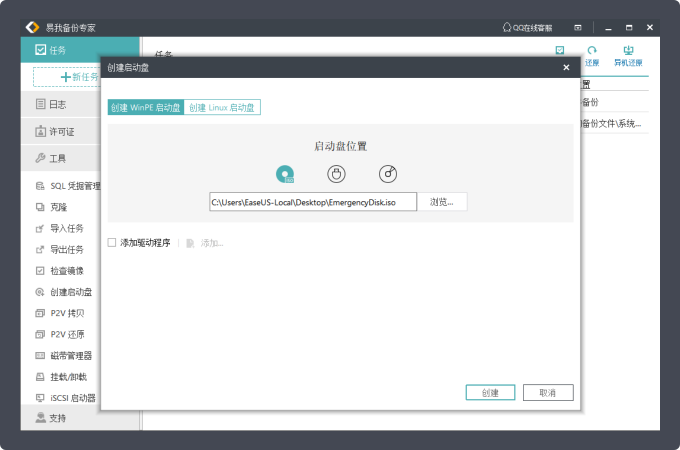
Task: Click the 克隆 (Clone) tool icon
Action: coord(40,207)
